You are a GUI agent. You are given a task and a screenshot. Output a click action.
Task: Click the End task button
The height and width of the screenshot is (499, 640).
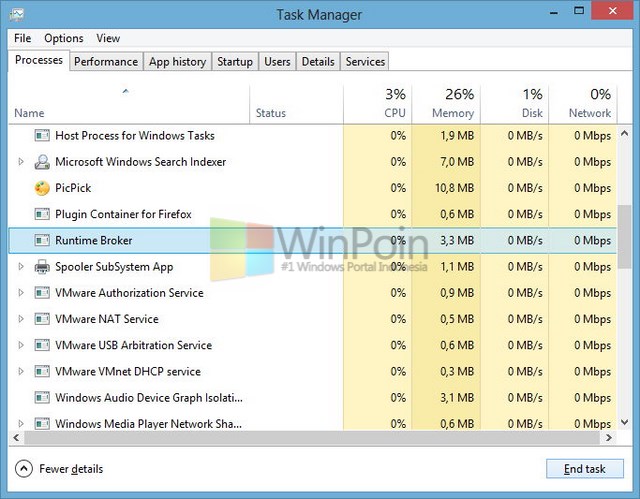point(585,469)
